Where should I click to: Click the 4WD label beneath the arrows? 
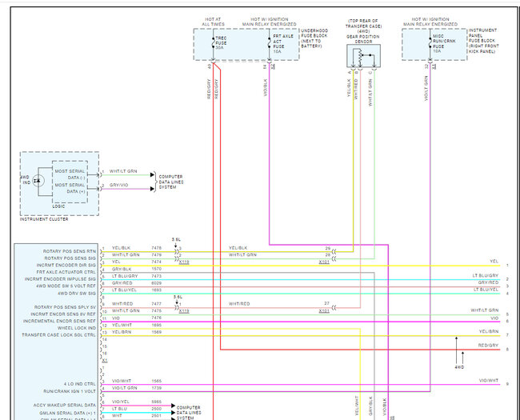[x=459, y=367]
